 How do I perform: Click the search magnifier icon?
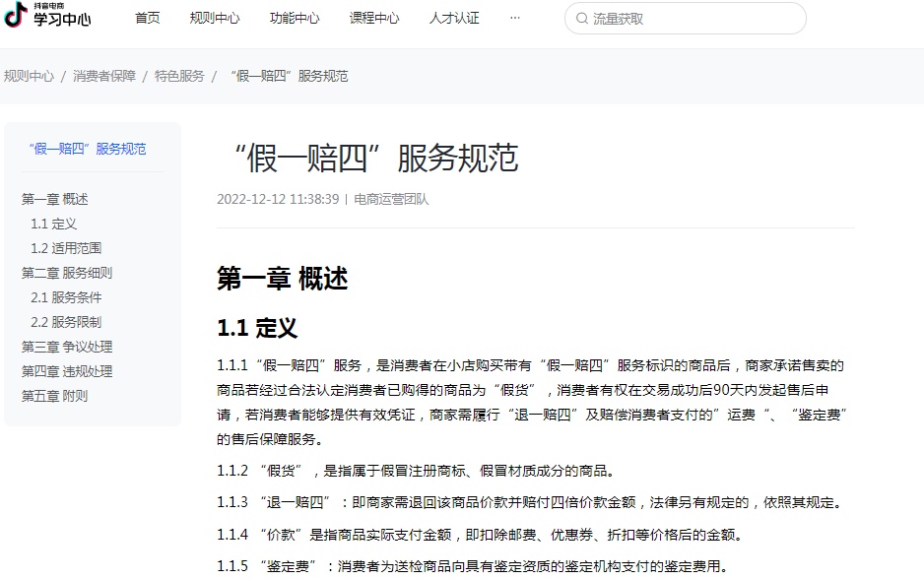click(x=581, y=19)
